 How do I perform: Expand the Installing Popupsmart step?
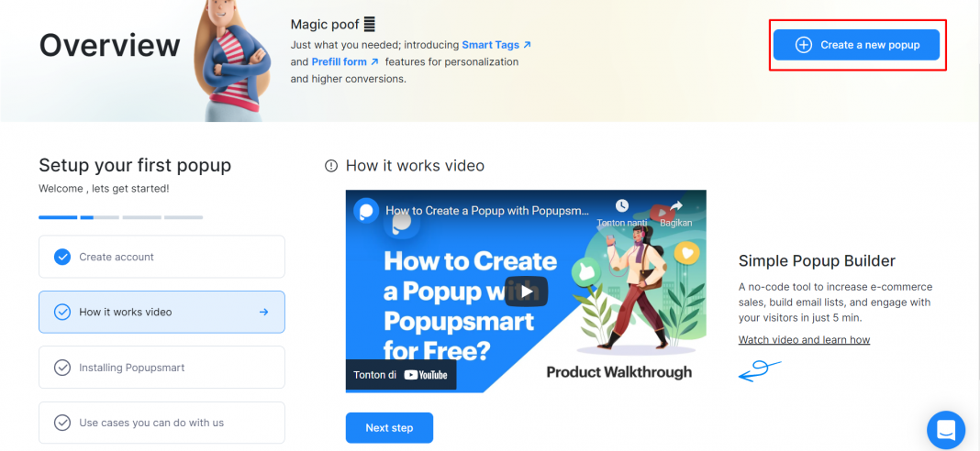161,368
